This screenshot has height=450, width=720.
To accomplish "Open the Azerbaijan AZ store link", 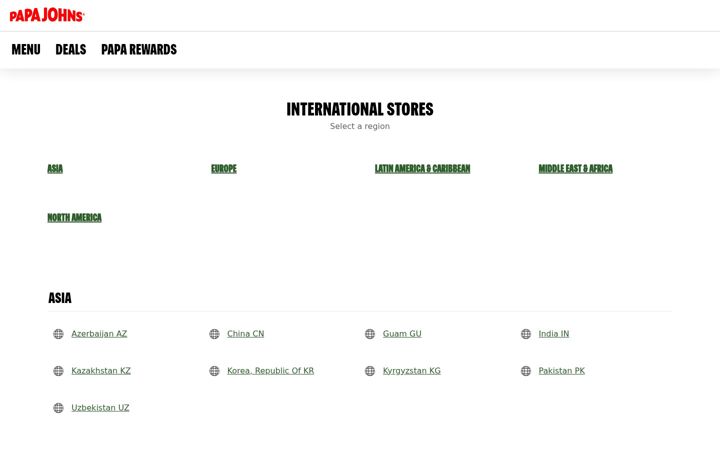I will [99, 334].
